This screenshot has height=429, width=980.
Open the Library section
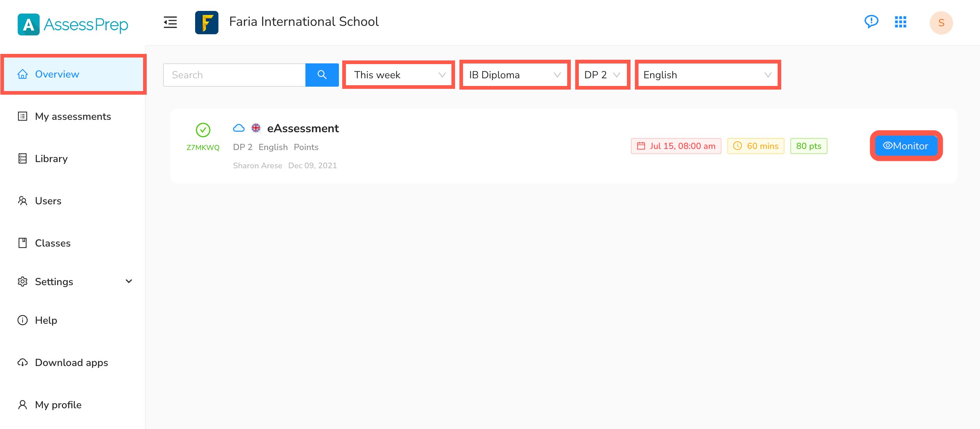pos(51,159)
